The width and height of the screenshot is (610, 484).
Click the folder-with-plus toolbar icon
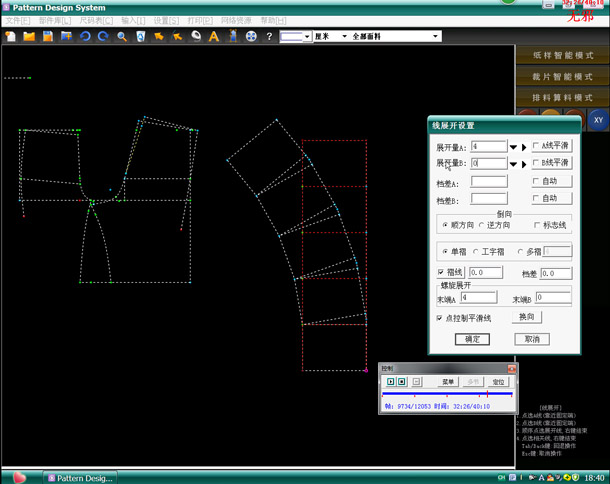[67, 36]
